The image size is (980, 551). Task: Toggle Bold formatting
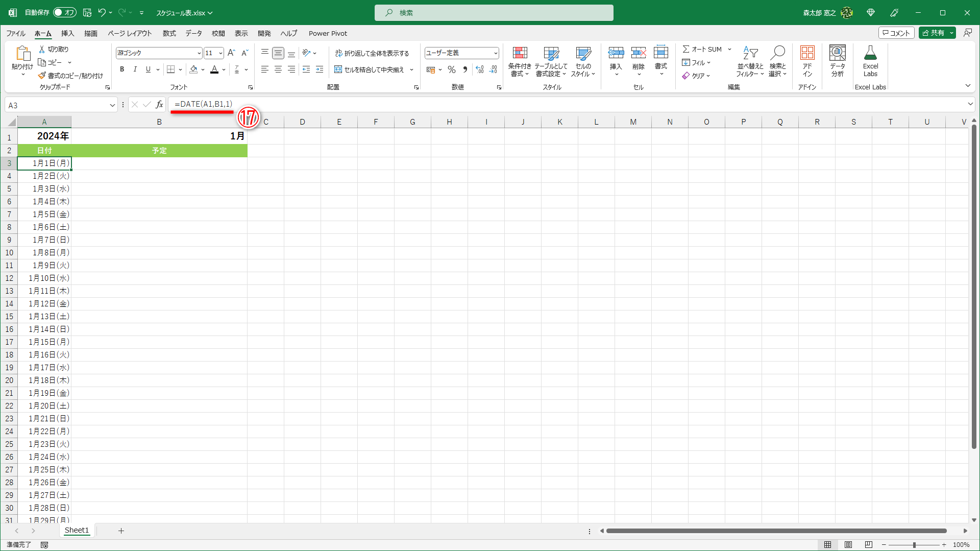tap(122, 69)
